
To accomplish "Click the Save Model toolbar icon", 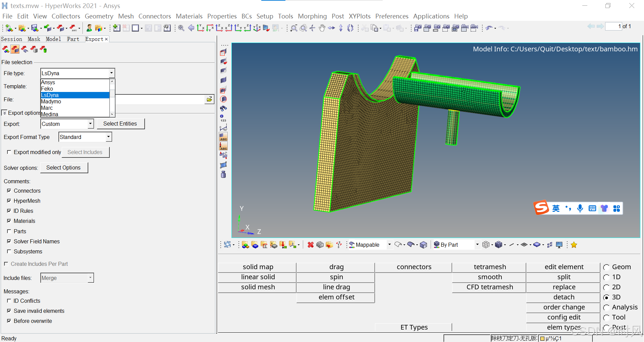I will point(35,28).
